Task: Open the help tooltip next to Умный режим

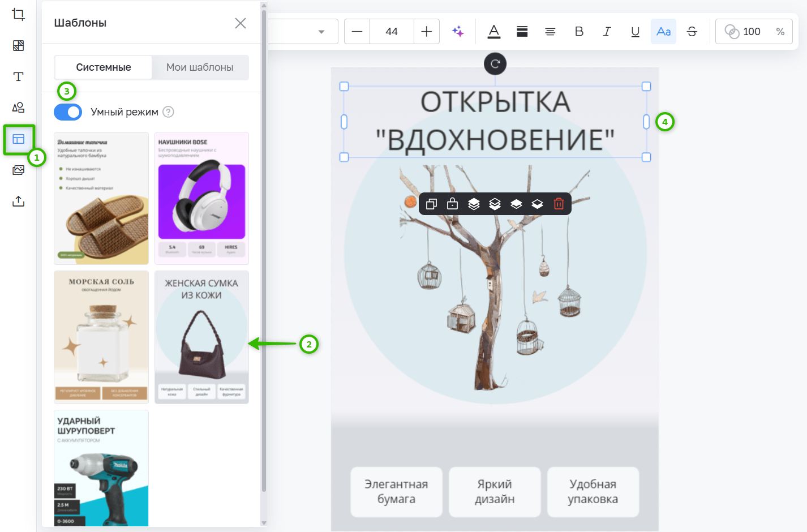Action: click(168, 112)
